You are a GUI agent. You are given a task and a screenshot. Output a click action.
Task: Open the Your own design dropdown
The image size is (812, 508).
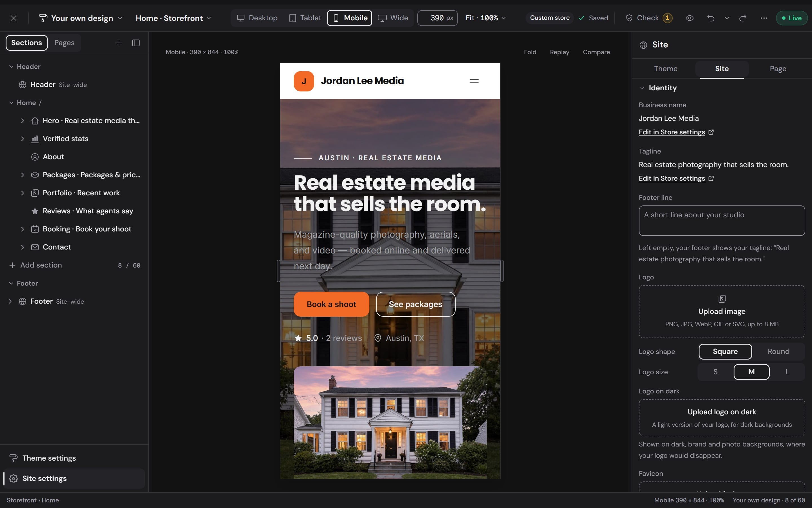click(81, 18)
